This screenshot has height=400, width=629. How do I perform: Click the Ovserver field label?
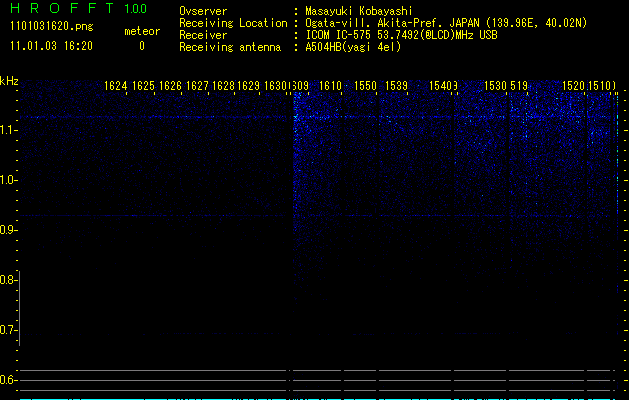click(x=203, y=11)
